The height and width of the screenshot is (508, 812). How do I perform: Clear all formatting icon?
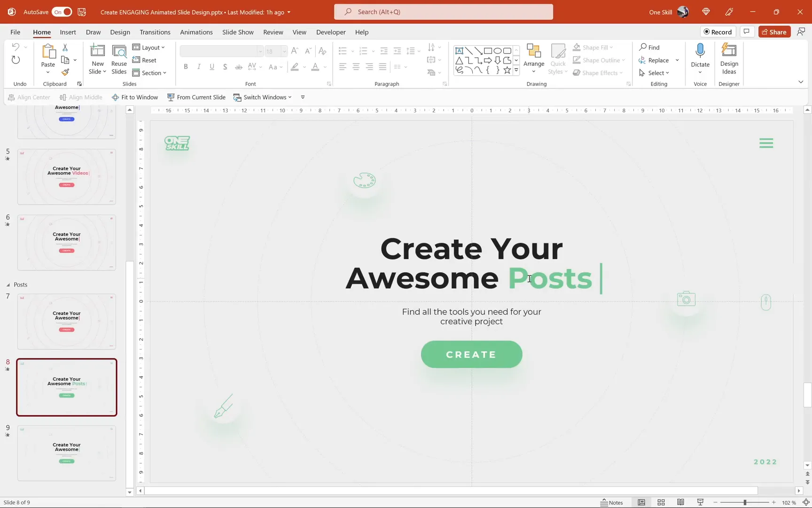[322, 51]
